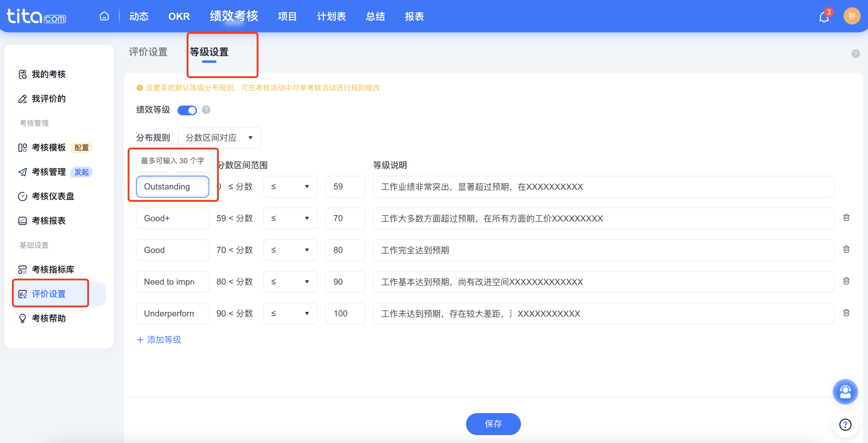Image resolution: width=868 pixels, height=443 pixels.
Task: Click the 配置 badge next to 考核模板
Action: click(81, 148)
